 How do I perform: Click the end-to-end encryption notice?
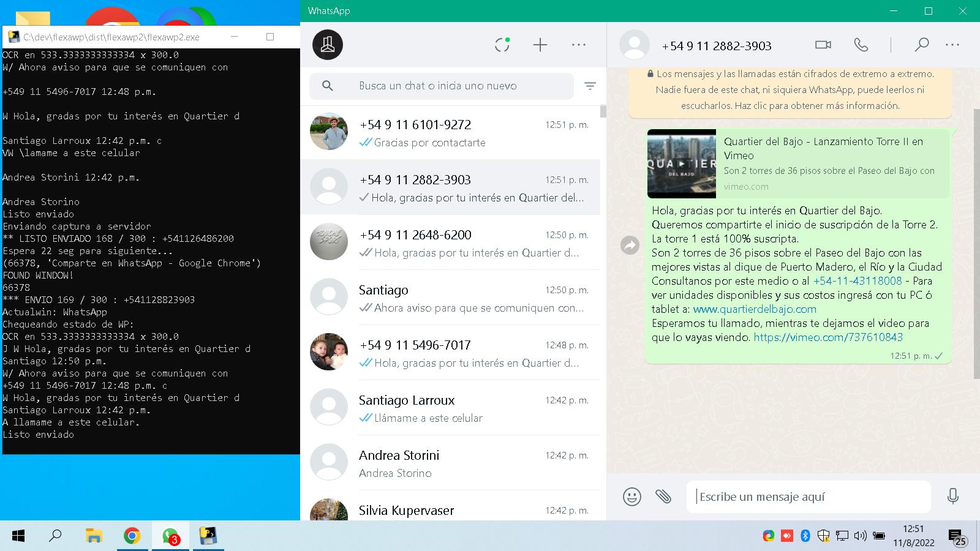pyautogui.click(x=790, y=90)
